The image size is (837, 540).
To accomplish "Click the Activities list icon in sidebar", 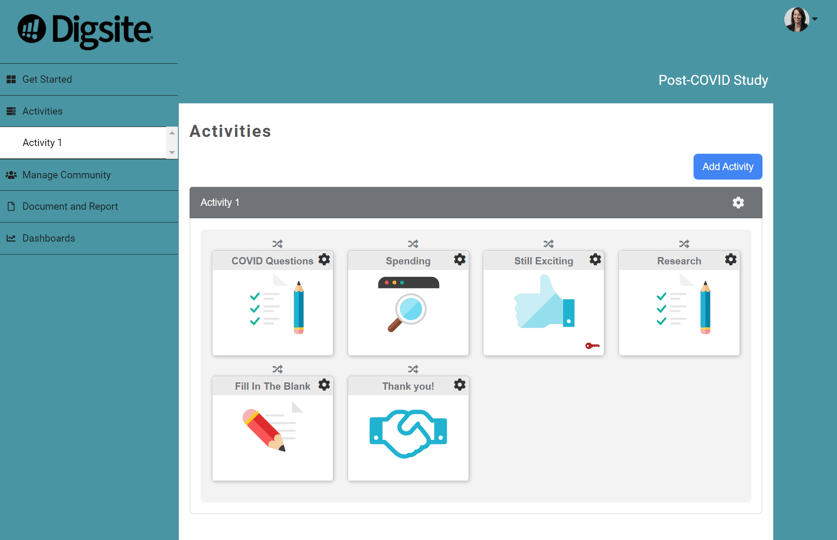I will (11, 112).
